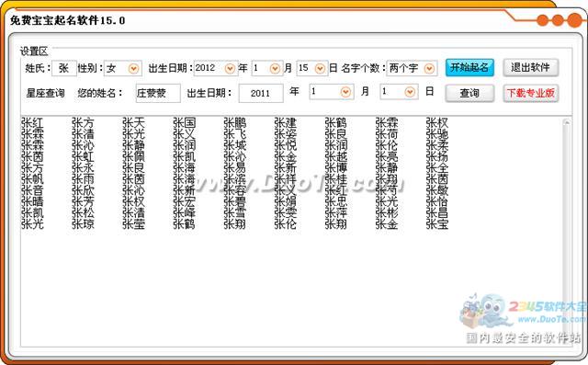Select the name 张柔 in the results

(x=437, y=145)
